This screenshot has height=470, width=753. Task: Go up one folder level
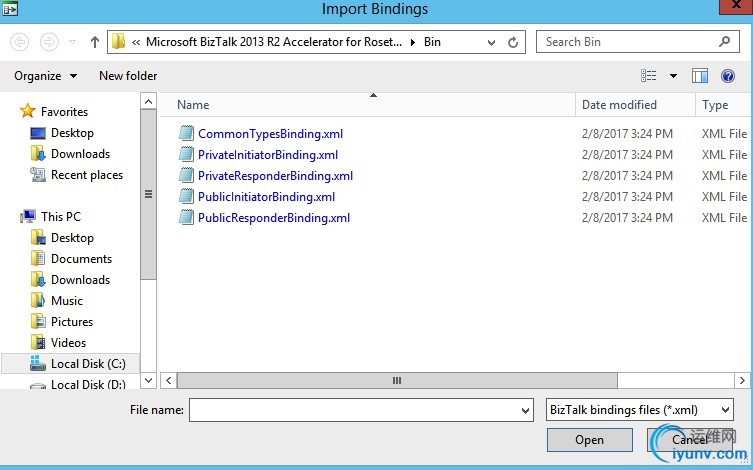pos(95,42)
